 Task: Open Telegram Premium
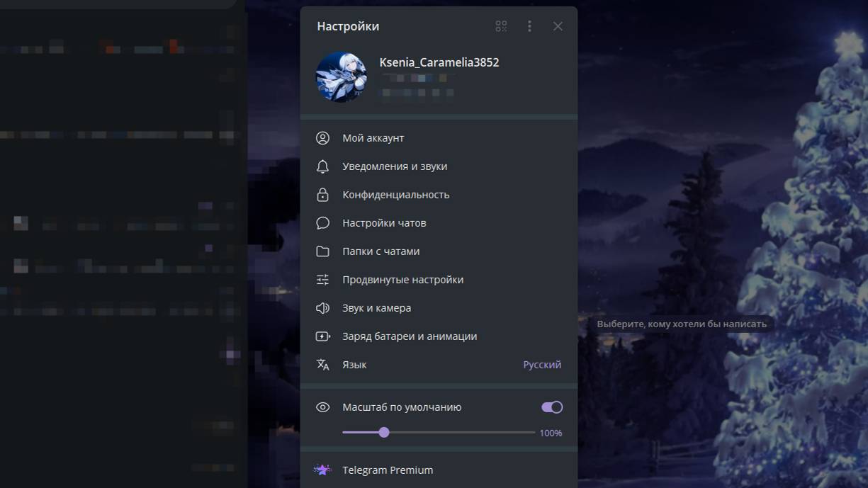tap(439, 470)
